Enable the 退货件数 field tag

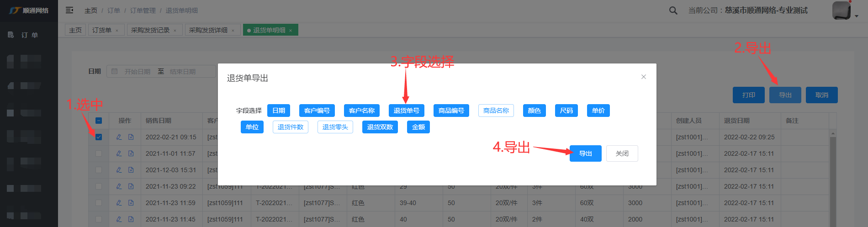tap(290, 127)
